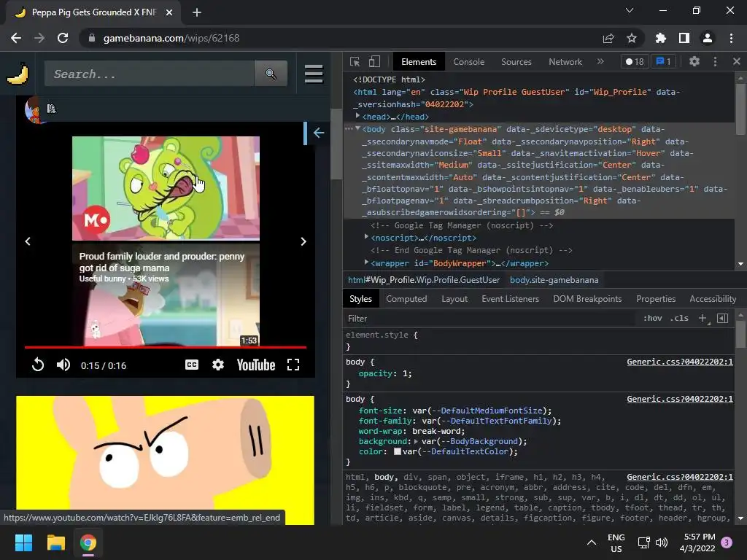
Task: Expand the background shorthand triangle
Action: pos(417,441)
